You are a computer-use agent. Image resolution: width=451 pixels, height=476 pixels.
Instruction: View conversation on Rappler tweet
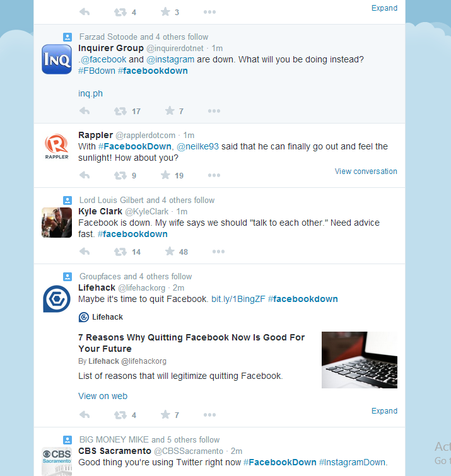click(366, 171)
